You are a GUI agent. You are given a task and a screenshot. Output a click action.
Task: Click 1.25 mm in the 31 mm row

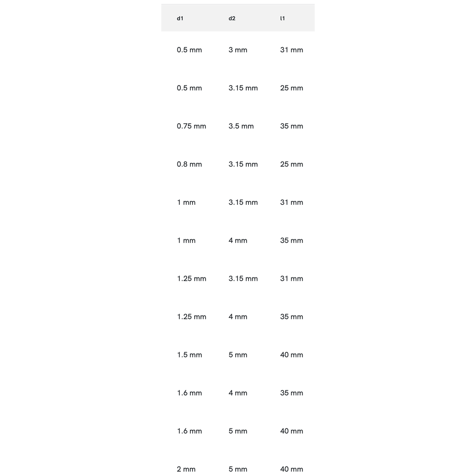pyautogui.click(x=191, y=278)
